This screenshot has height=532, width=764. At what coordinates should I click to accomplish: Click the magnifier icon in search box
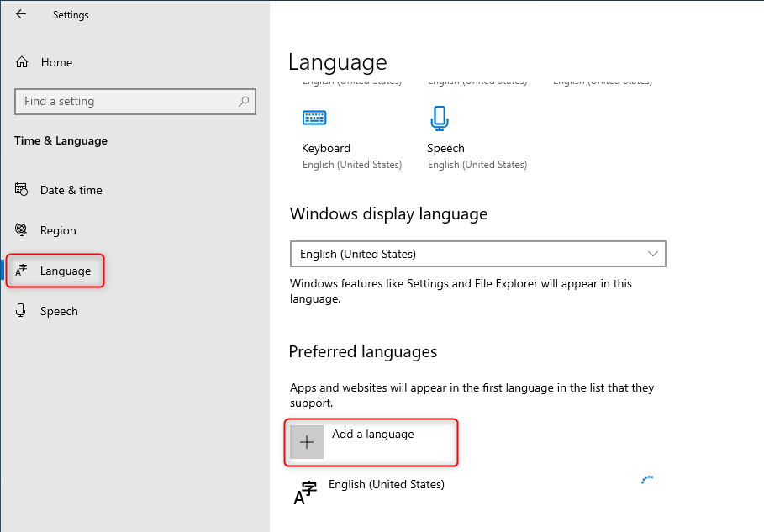(244, 102)
